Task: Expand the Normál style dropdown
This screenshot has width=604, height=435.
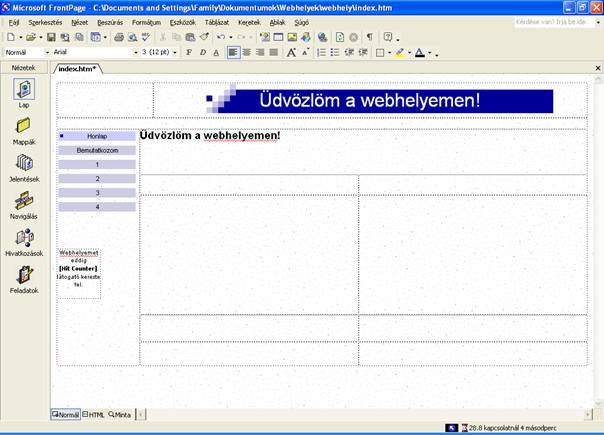Action: (x=47, y=52)
